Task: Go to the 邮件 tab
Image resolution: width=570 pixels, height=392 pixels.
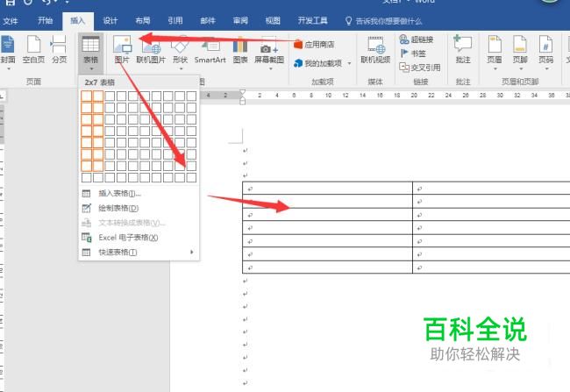Action: 208,21
